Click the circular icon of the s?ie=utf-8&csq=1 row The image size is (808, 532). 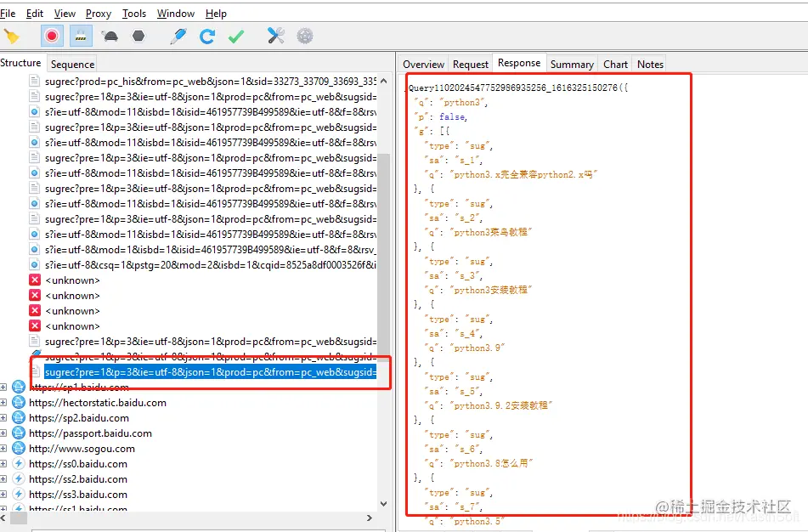(35, 265)
